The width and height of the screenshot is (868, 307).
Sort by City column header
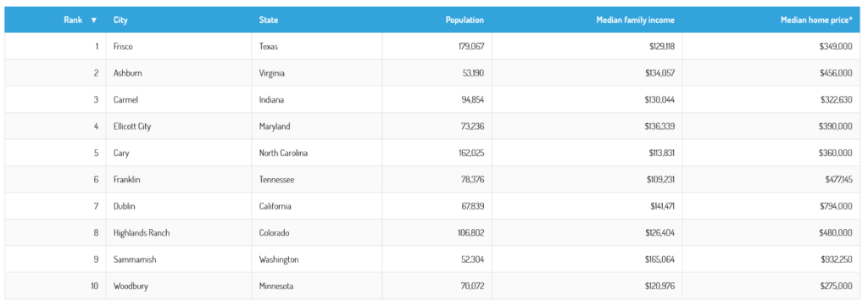pyautogui.click(x=120, y=20)
